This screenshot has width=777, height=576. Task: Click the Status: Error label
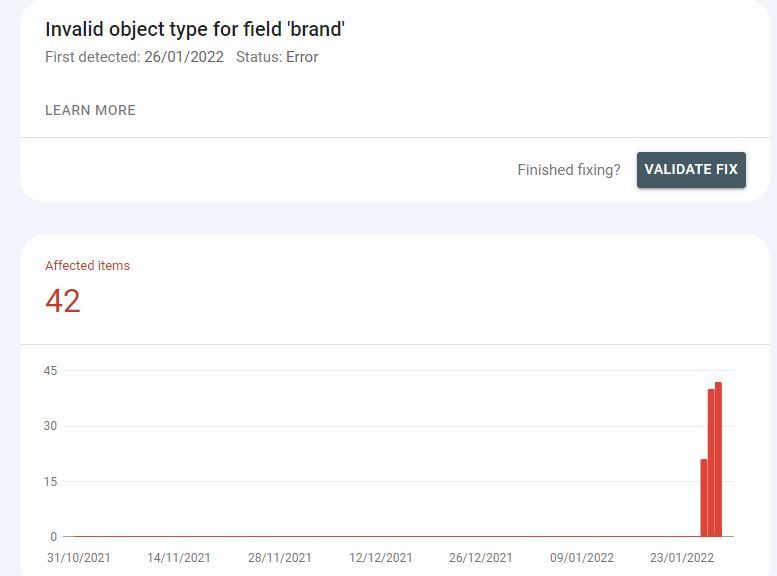pyautogui.click(x=277, y=57)
